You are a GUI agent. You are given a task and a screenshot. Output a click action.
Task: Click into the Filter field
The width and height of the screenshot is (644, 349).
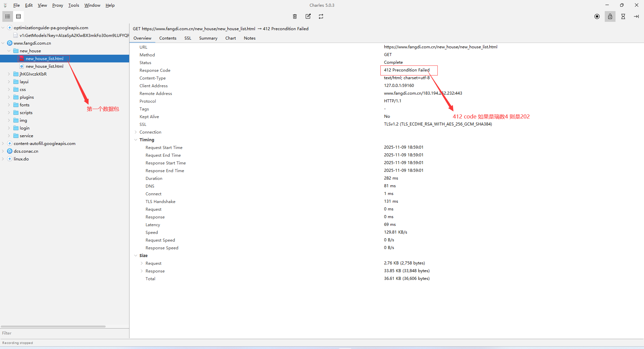tap(64, 333)
